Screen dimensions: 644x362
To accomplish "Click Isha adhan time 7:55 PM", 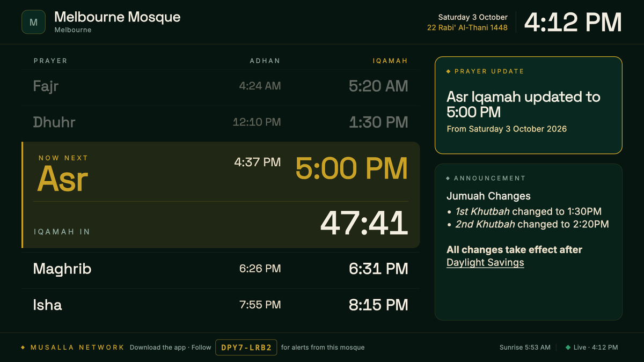I will [x=260, y=305].
